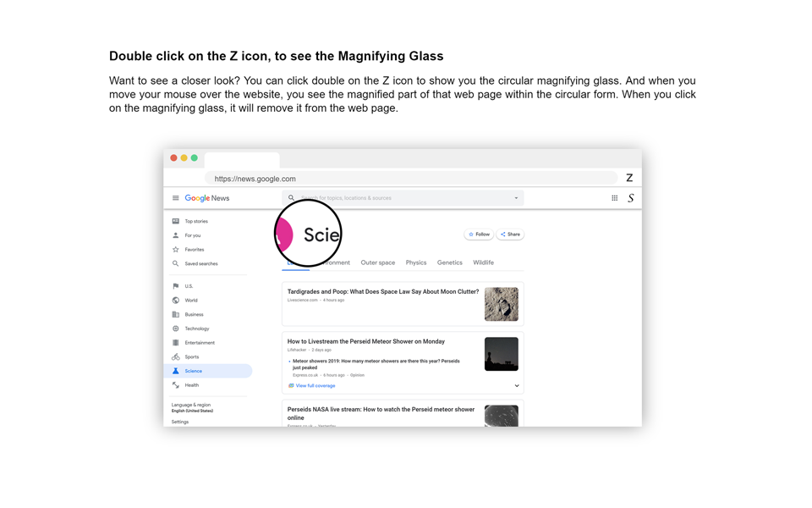Click the magnifier icon in the search bar

pos(291,197)
